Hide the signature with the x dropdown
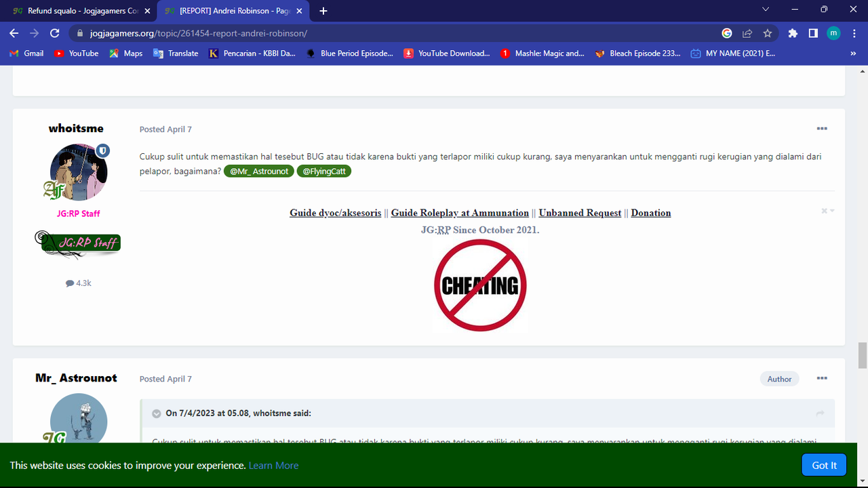Viewport: 868px width, 488px height. click(827, 211)
